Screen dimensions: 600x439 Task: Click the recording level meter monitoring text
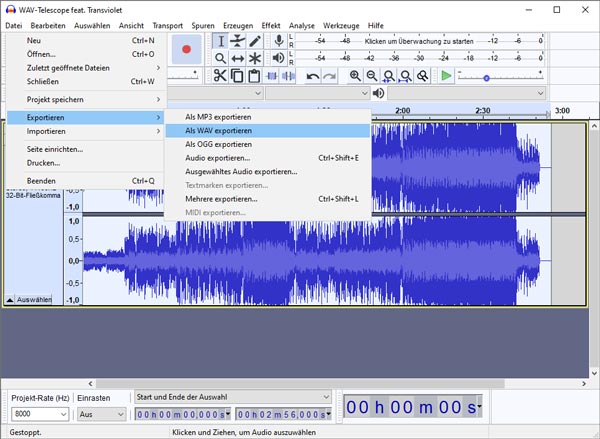[419, 41]
